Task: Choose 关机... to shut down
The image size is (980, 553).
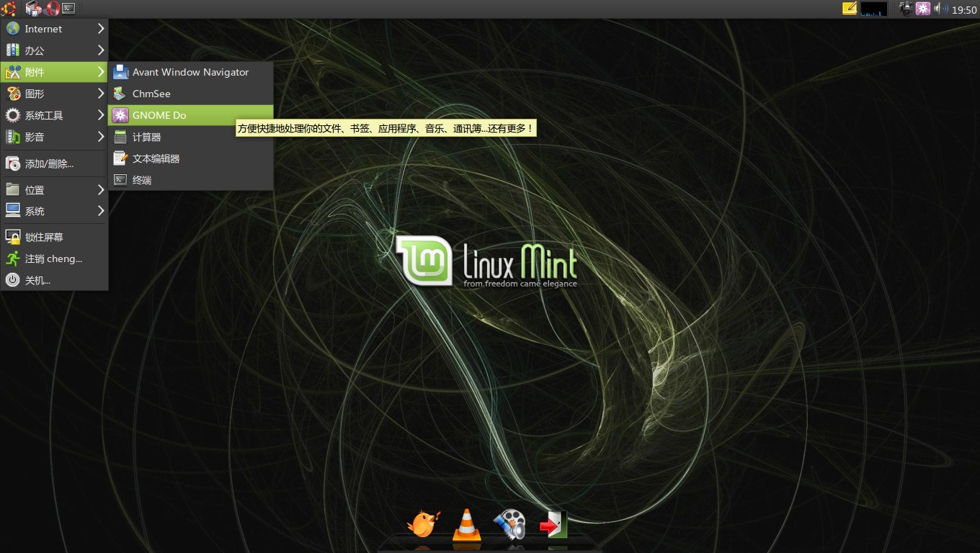Action: click(55, 280)
